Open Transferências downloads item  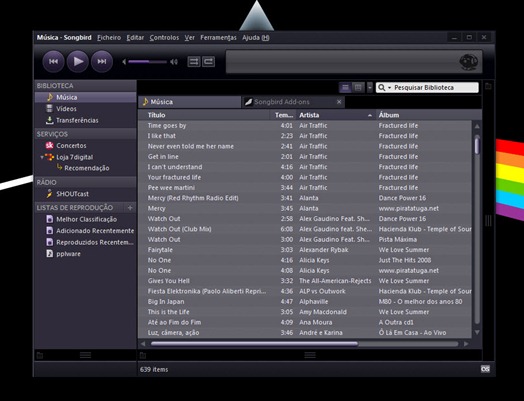click(86, 120)
